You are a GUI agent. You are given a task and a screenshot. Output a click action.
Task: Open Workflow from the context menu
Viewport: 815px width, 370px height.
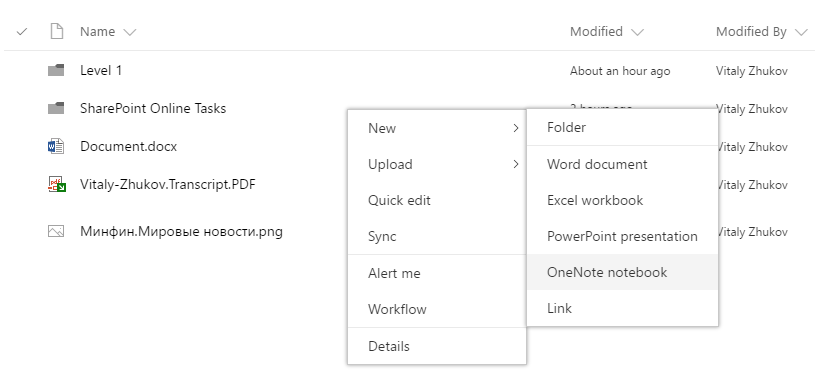pyautogui.click(x=437, y=309)
